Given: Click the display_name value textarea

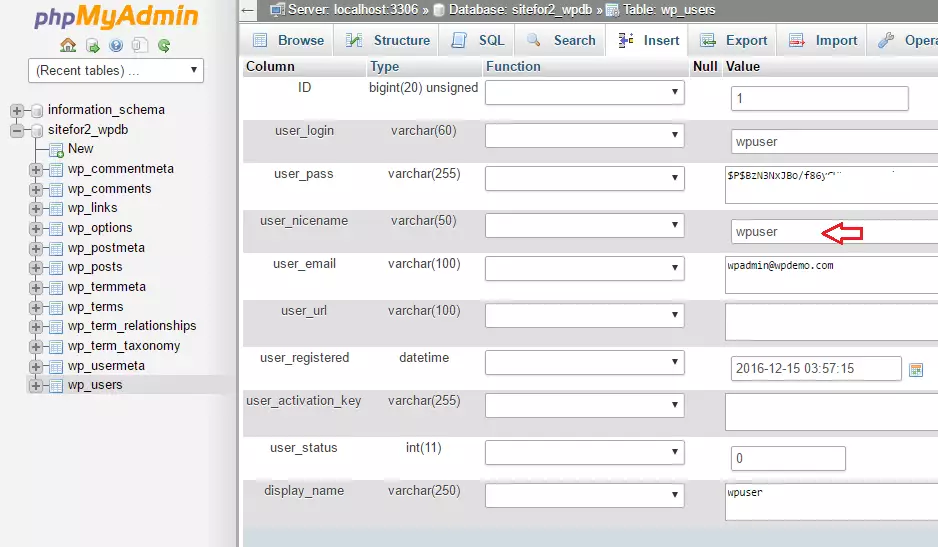Looking at the screenshot, I should [x=832, y=502].
